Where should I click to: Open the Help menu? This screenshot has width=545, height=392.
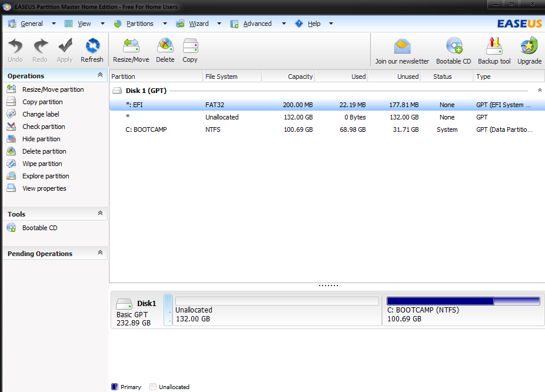314,24
